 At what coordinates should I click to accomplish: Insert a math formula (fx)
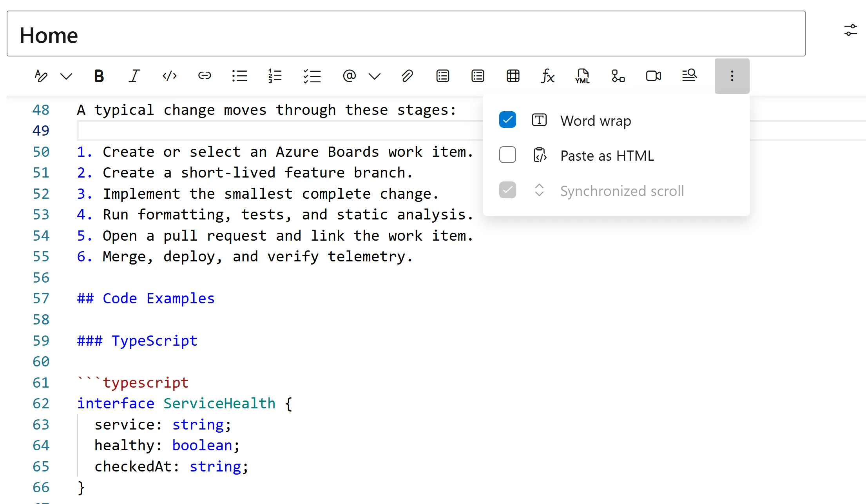[x=547, y=76]
